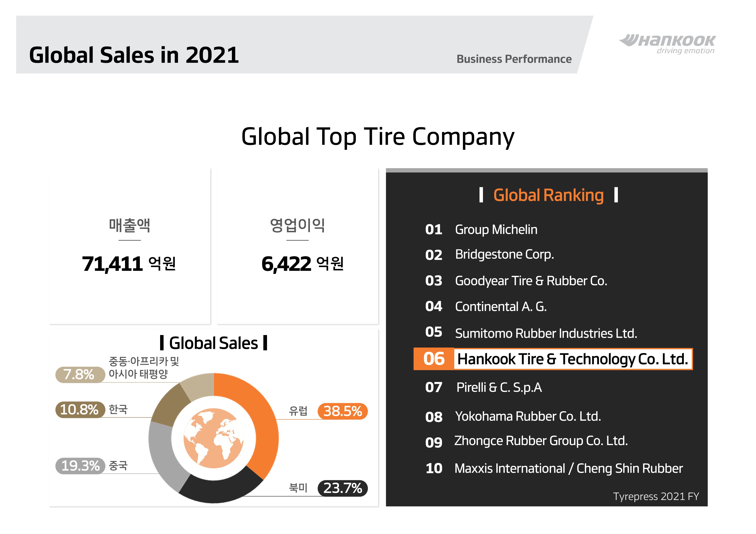Click the 중국 label
756x534 pixels.
(x=118, y=466)
